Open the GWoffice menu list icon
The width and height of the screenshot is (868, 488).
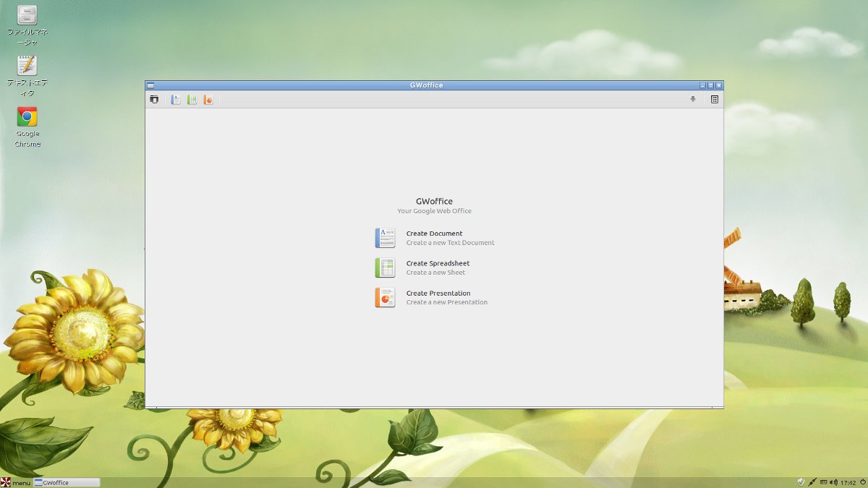click(715, 99)
